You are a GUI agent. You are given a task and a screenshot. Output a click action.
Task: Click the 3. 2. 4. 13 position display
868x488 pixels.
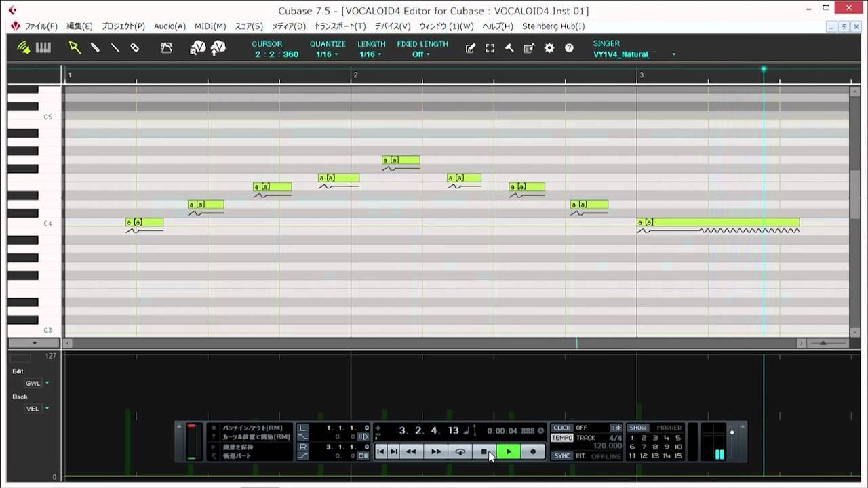click(x=429, y=430)
